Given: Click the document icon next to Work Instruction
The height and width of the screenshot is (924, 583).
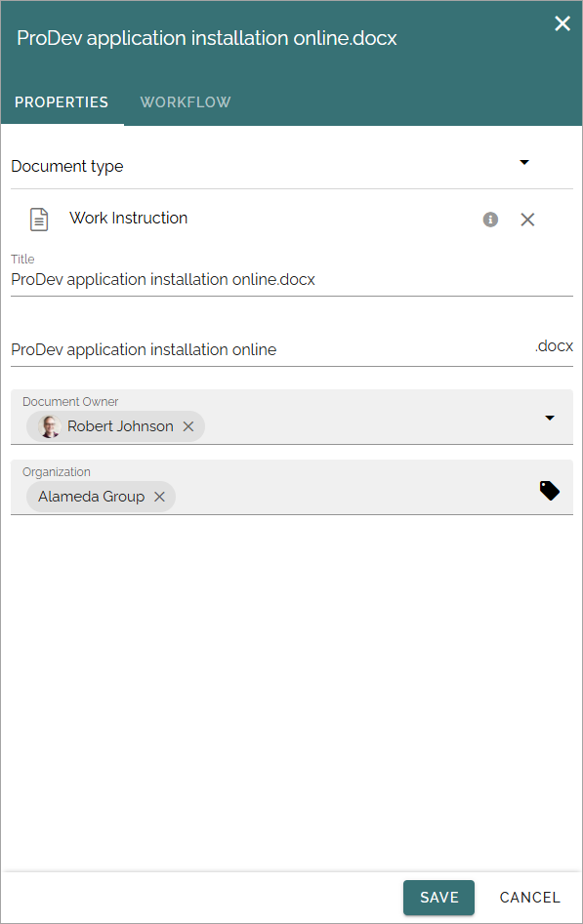Looking at the screenshot, I should 39,220.
